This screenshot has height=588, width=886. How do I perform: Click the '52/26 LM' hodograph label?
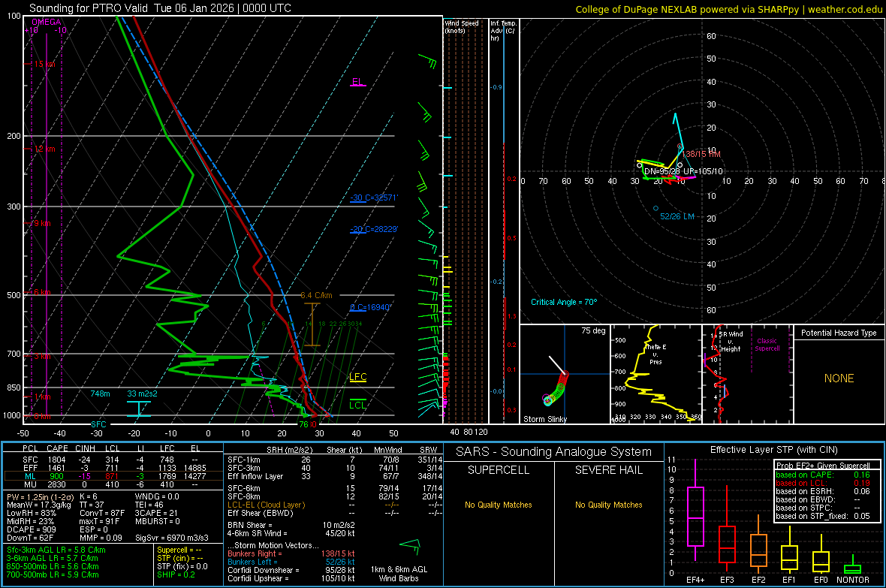point(677,216)
